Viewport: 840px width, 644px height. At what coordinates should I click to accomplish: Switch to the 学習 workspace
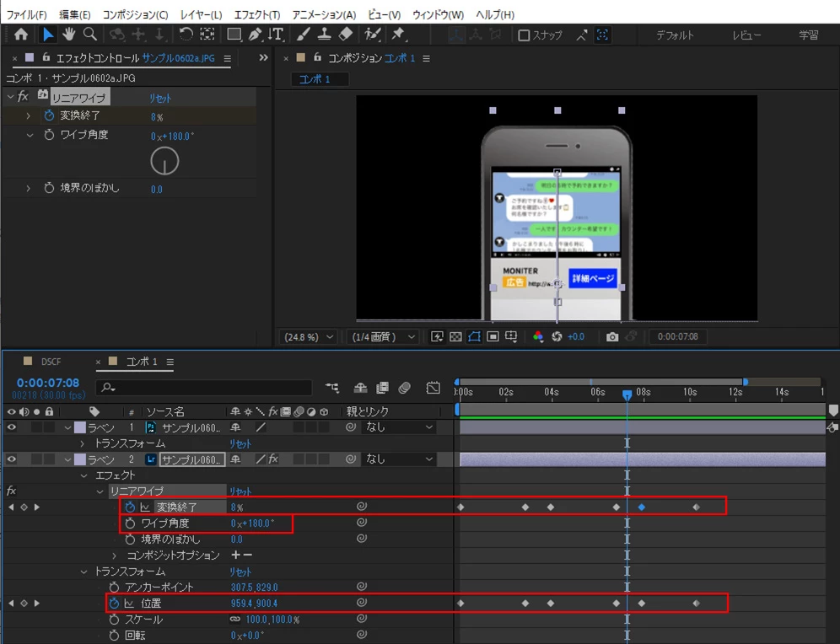[x=809, y=35]
